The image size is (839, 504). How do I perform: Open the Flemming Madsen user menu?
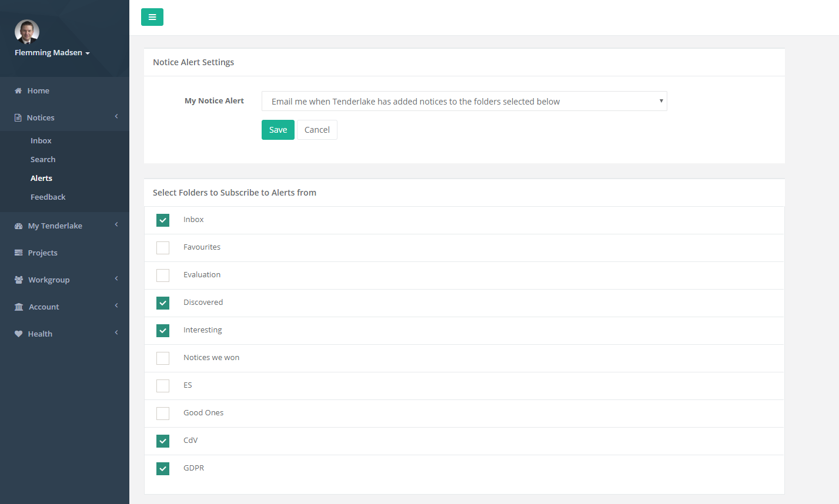52,53
